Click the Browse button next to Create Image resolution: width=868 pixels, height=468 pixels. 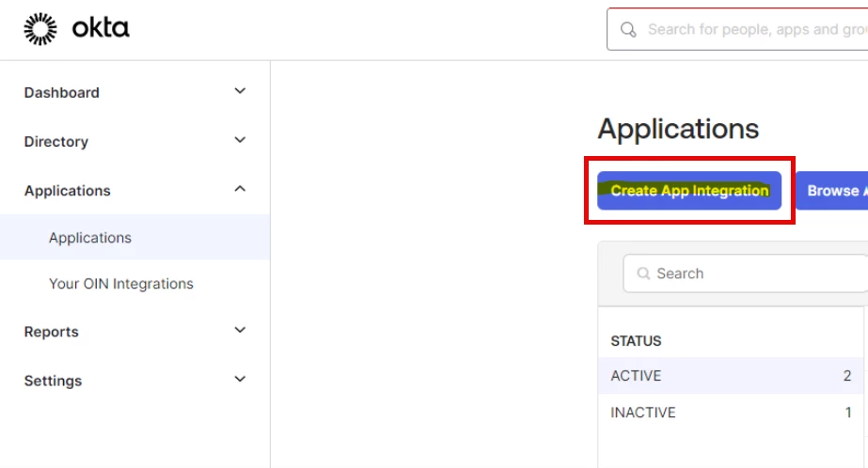832,191
